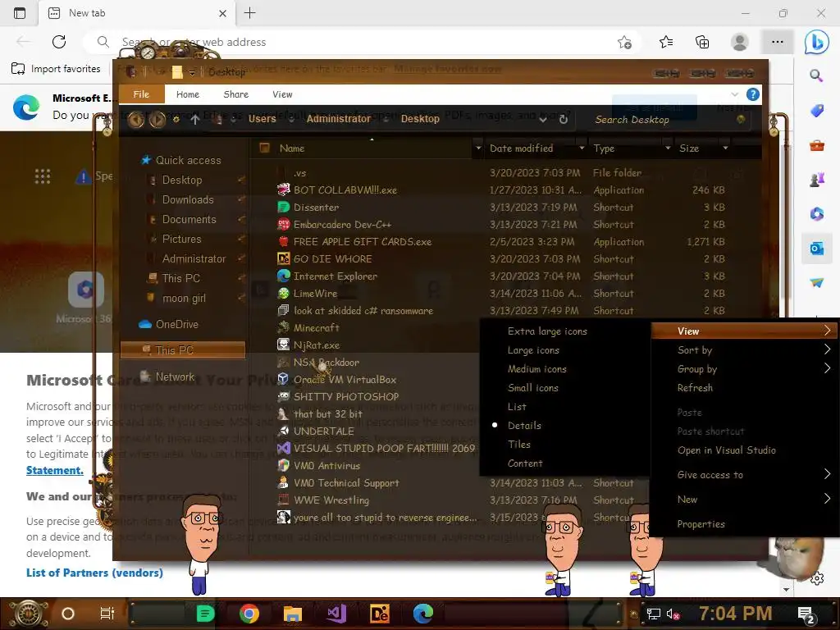Screen dimensions: 840x630
Task: Open the Share ribbon tab
Action: pos(235,94)
